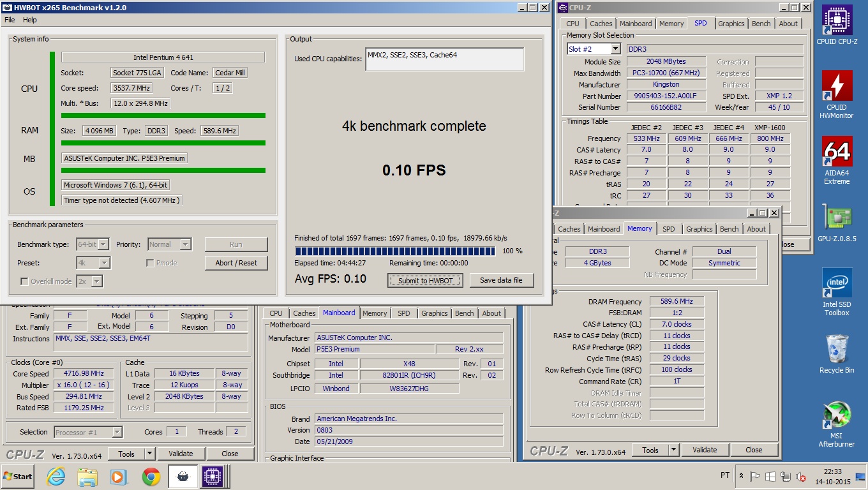The width and height of the screenshot is (868, 490).
Task: Select SPD tab in CPU-Z Memory window
Action: [668, 229]
